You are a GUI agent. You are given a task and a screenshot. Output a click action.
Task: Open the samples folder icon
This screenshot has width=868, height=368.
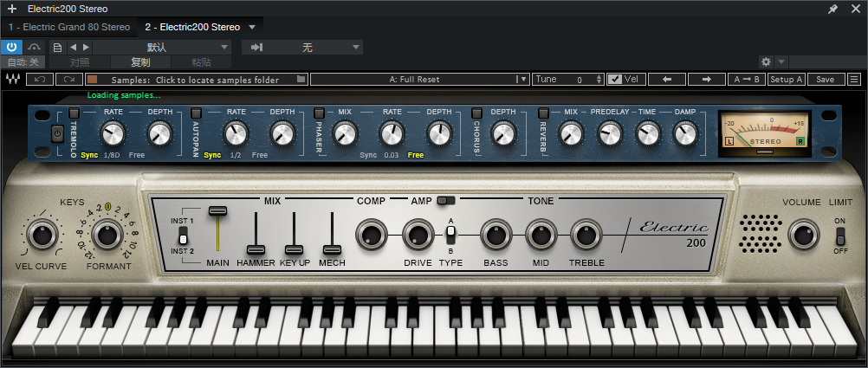301,79
